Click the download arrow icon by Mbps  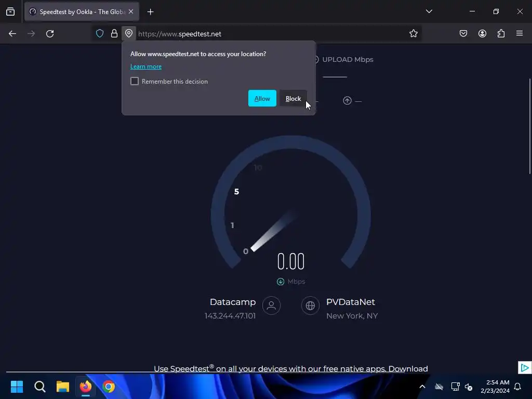click(280, 282)
